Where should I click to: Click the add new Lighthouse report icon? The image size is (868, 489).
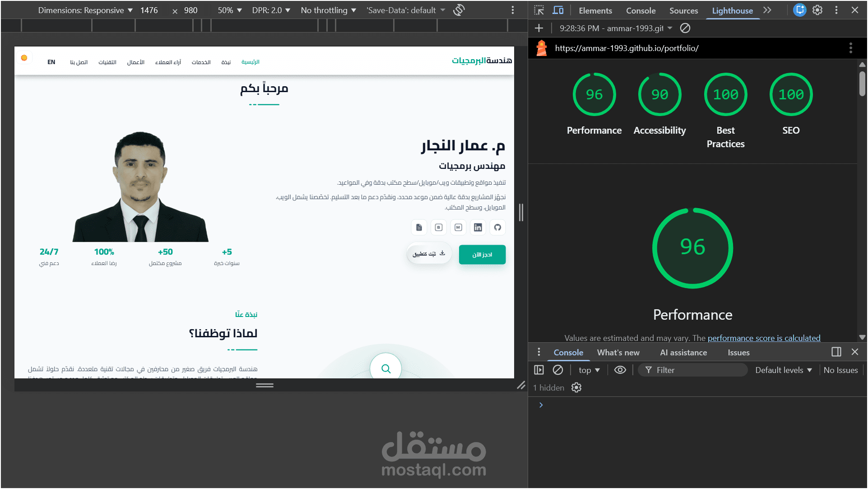tap(539, 28)
